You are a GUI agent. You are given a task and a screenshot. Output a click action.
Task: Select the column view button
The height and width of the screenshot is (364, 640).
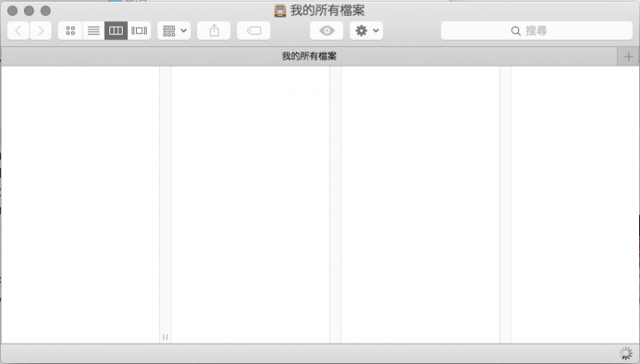point(116,30)
